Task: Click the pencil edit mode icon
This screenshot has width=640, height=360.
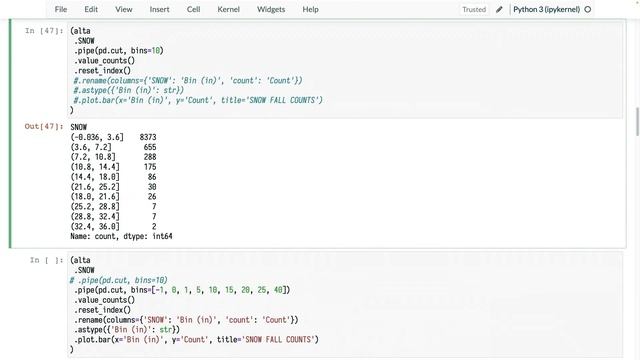Action: [499, 9]
